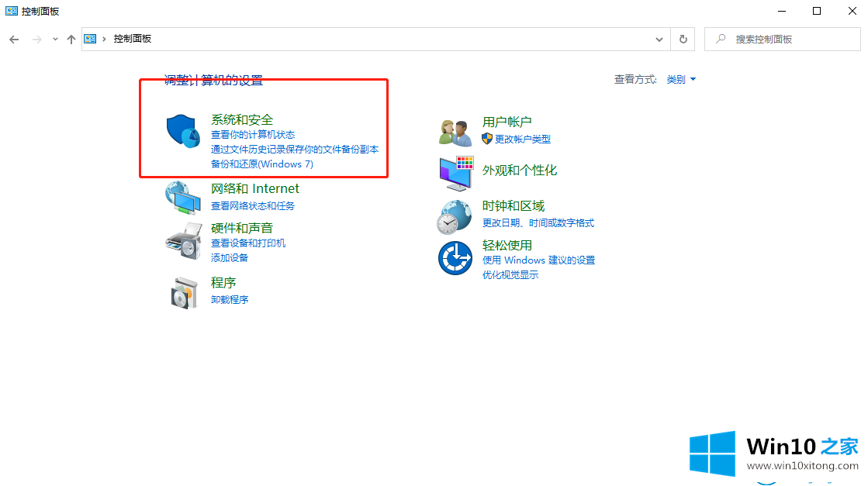Click the Network and Internet globe icon
This screenshot has height=486, width=868.
coord(183,198)
